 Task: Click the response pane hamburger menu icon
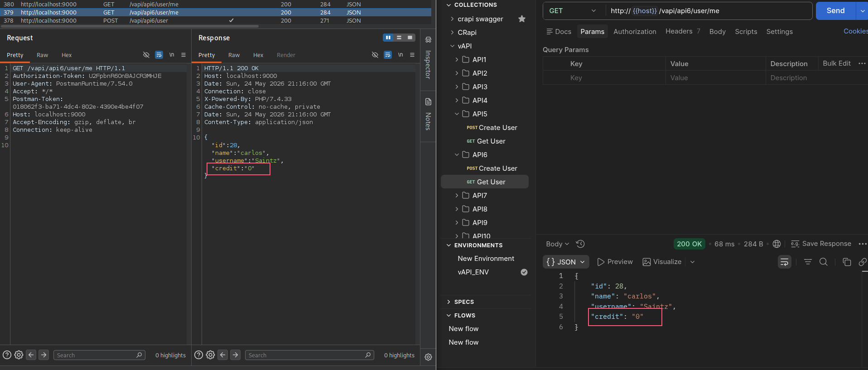pyautogui.click(x=412, y=55)
